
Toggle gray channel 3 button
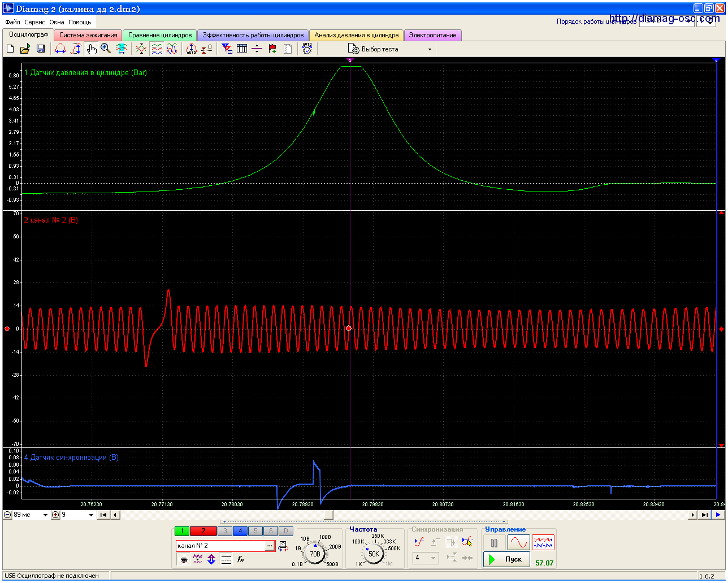(x=225, y=531)
